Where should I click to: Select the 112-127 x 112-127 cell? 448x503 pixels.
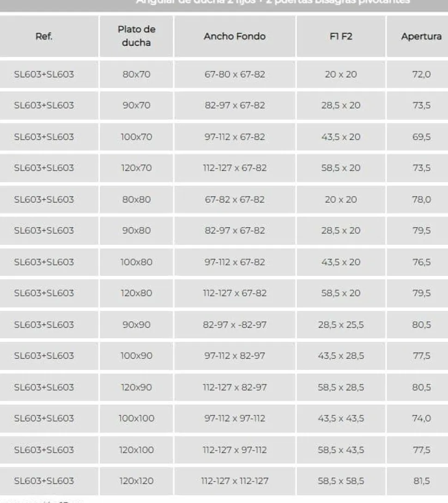click(235, 481)
